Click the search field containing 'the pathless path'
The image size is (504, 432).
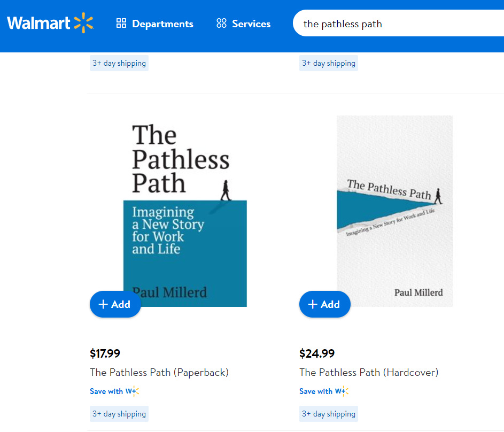coord(396,24)
